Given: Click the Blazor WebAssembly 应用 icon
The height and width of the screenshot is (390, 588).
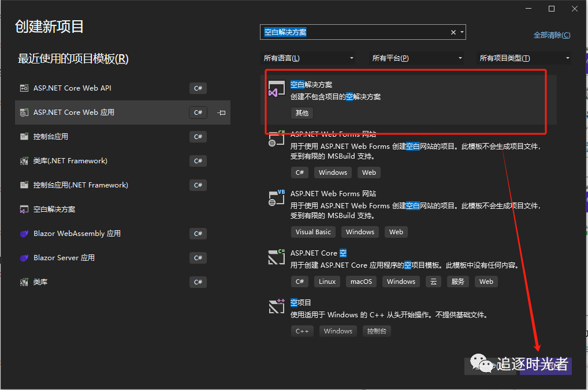Looking at the screenshot, I should pos(24,234).
